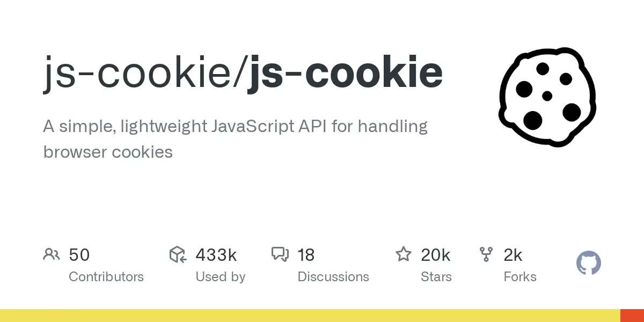Click the fork branch icon
The image size is (644, 322).
click(x=486, y=254)
